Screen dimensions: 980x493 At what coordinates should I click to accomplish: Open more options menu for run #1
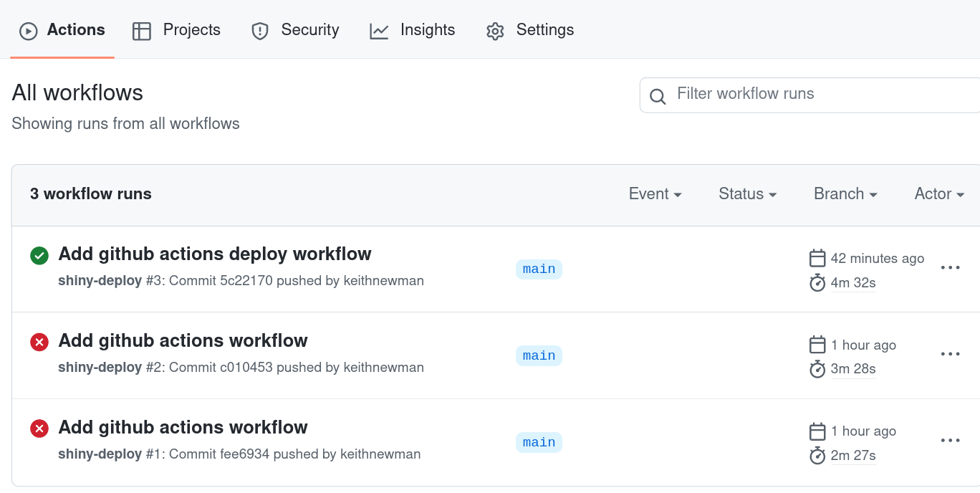coord(950,440)
